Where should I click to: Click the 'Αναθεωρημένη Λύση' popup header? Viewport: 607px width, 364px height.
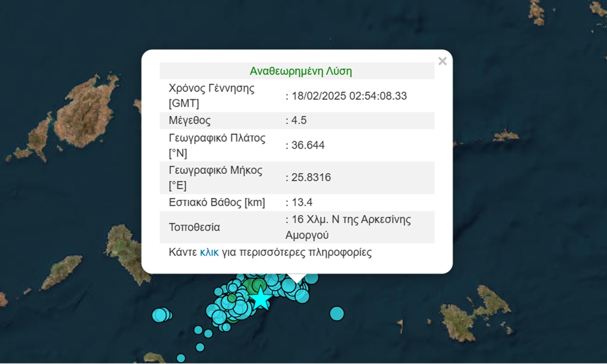[x=300, y=71]
